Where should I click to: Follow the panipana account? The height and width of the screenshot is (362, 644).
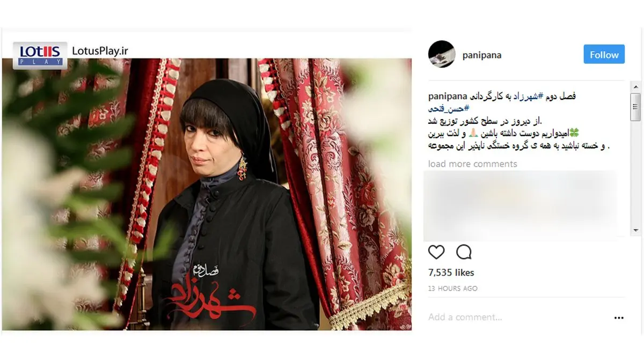click(604, 55)
